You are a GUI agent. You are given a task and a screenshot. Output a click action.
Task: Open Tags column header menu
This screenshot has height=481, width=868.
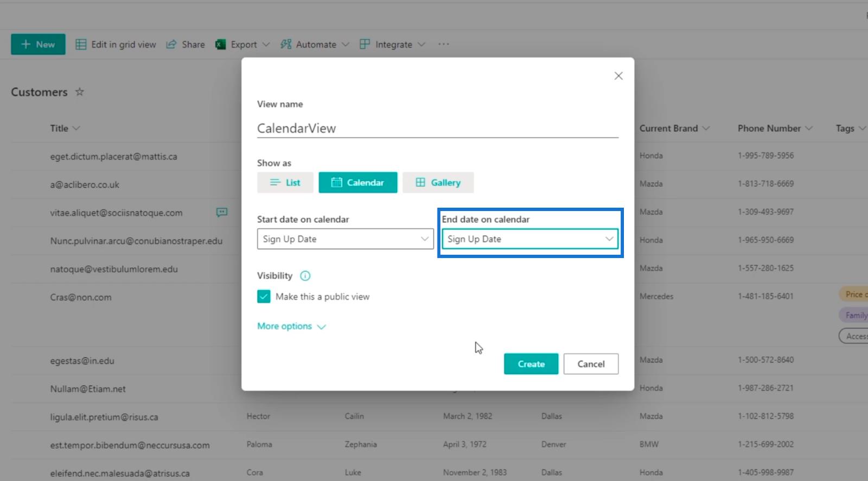[x=850, y=129]
